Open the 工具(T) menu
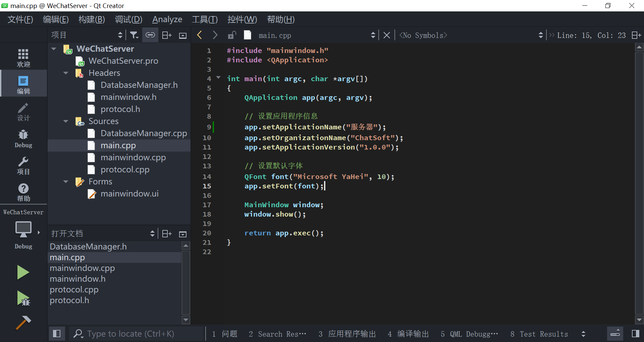This screenshot has width=644, height=342. pos(205,19)
